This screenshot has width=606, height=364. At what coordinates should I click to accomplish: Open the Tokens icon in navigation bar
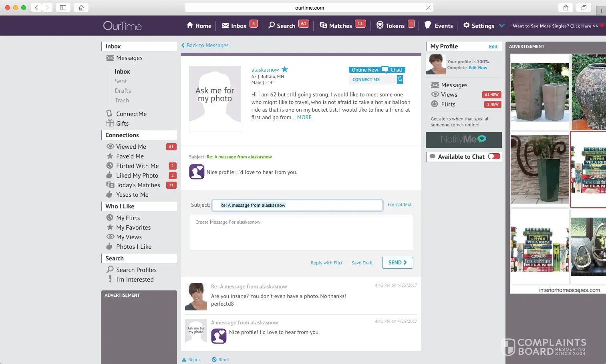(380, 25)
